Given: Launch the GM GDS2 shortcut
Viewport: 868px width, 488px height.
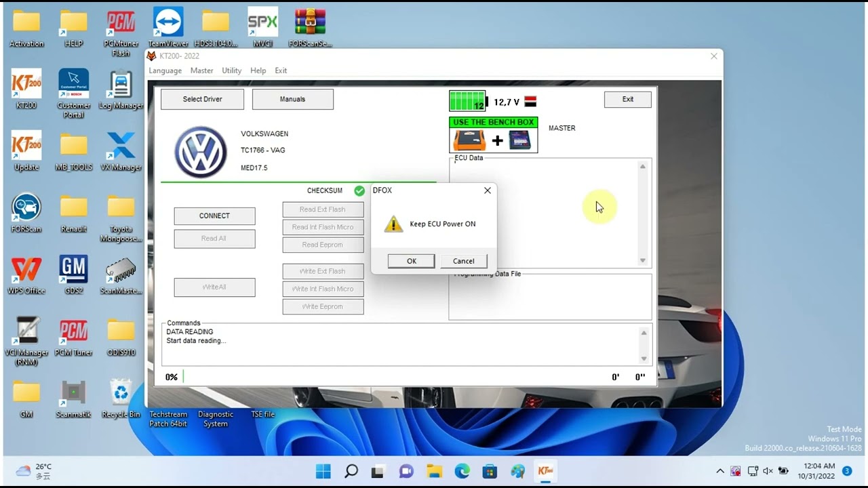Looking at the screenshot, I should (73, 274).
